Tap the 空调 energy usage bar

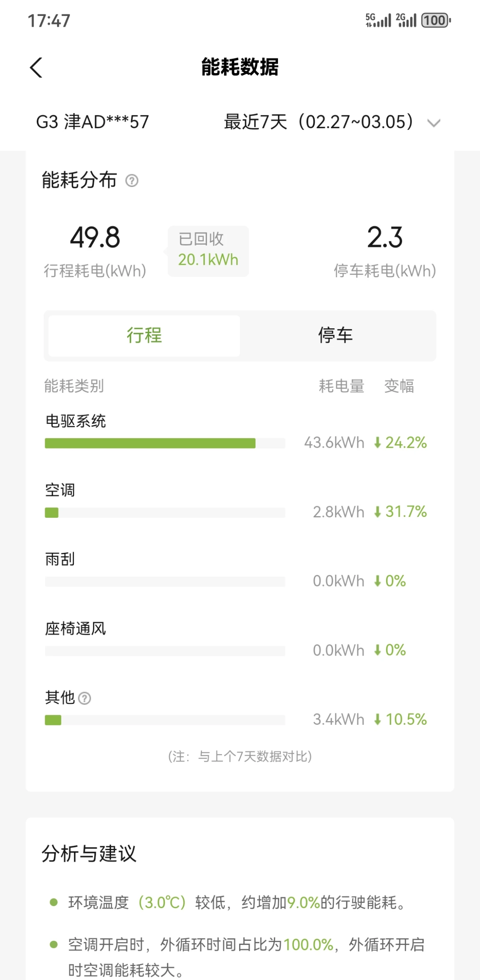tap(52, 513)
